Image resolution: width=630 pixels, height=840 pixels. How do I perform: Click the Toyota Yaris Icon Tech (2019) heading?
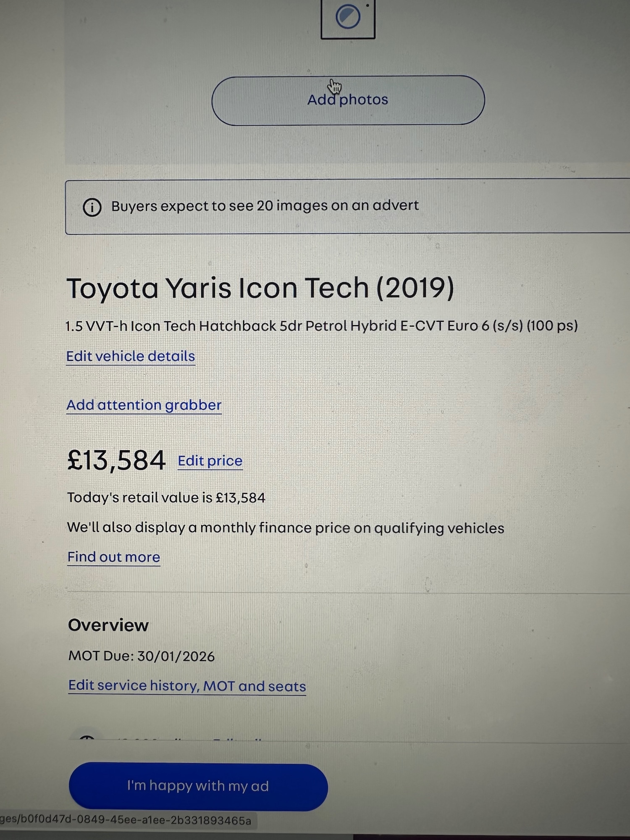pyautogui.click(x=260, y=288)
